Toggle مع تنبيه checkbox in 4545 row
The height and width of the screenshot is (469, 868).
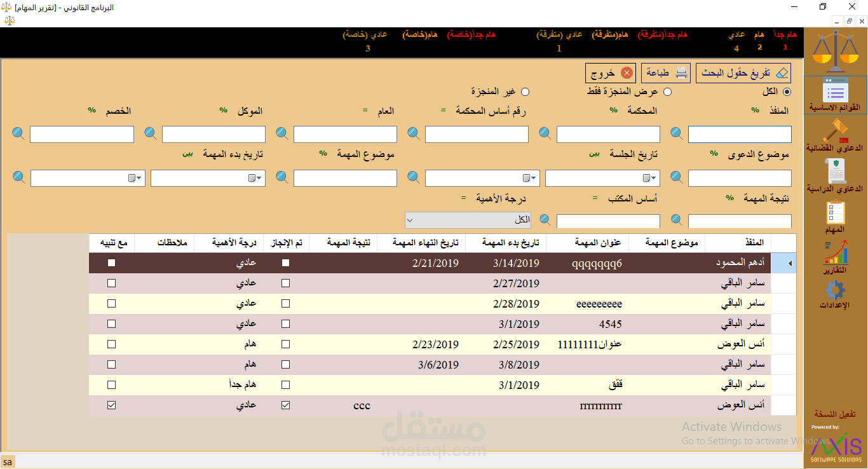112,323
